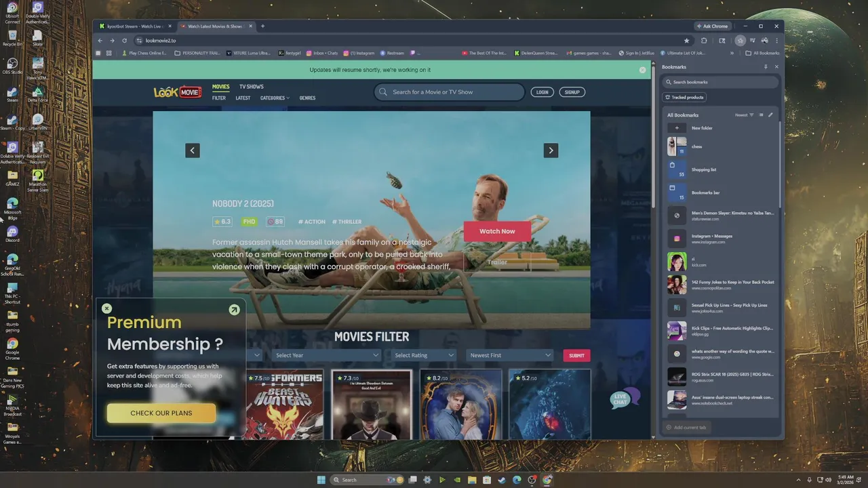Click the Watch Now button

(x=497, y=231)
